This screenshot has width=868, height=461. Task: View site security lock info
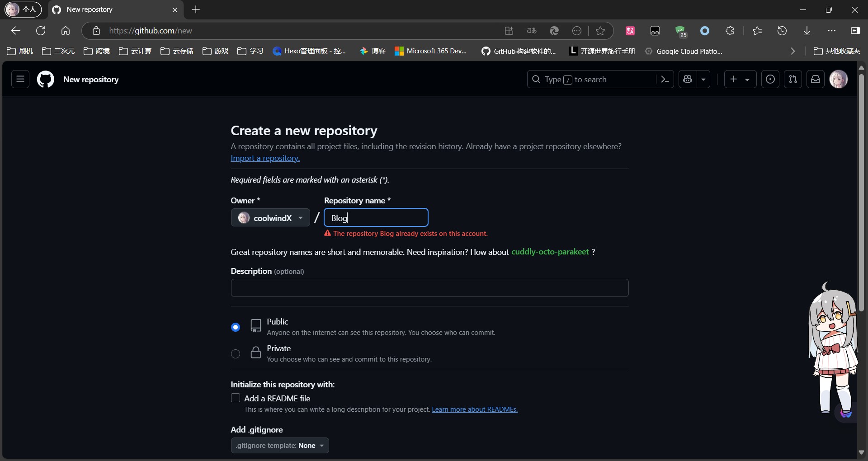point(96,31)
